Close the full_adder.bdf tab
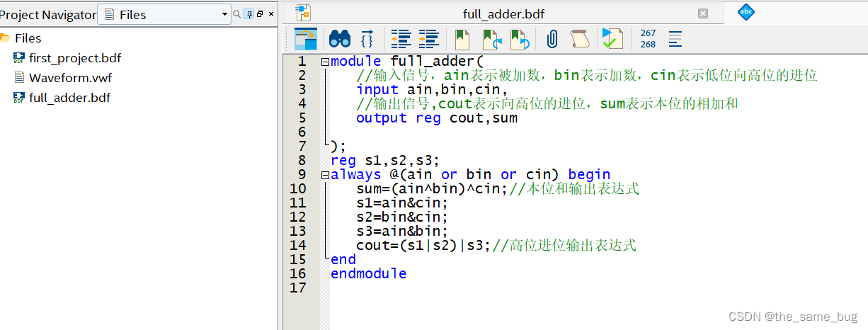868x330 pixels. (703, 13)
